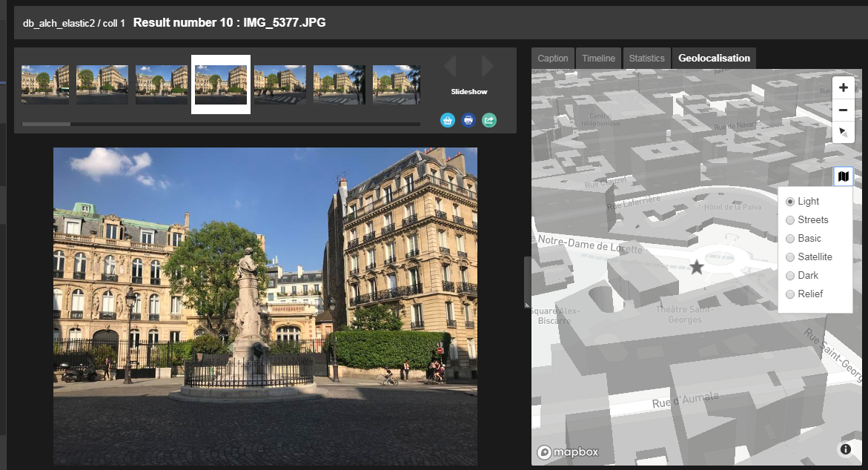Go to previous image arrow
The image size is (868, 470).
click(450, 67)
